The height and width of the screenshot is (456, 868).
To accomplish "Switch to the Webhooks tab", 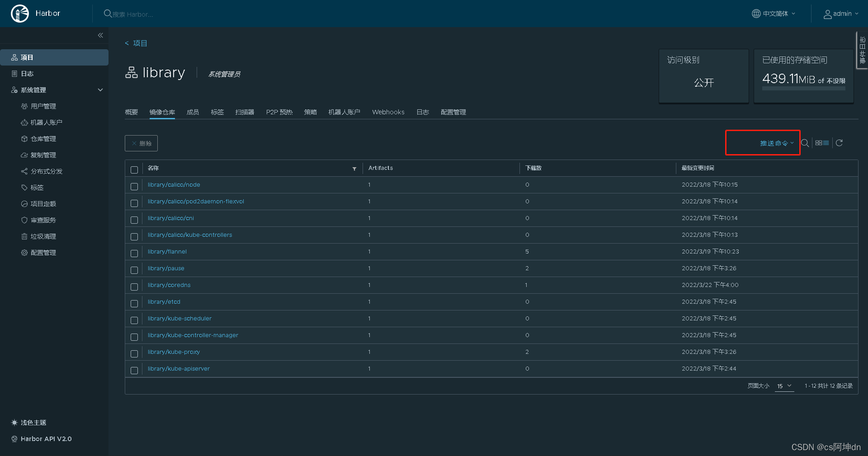I will 388,112.
